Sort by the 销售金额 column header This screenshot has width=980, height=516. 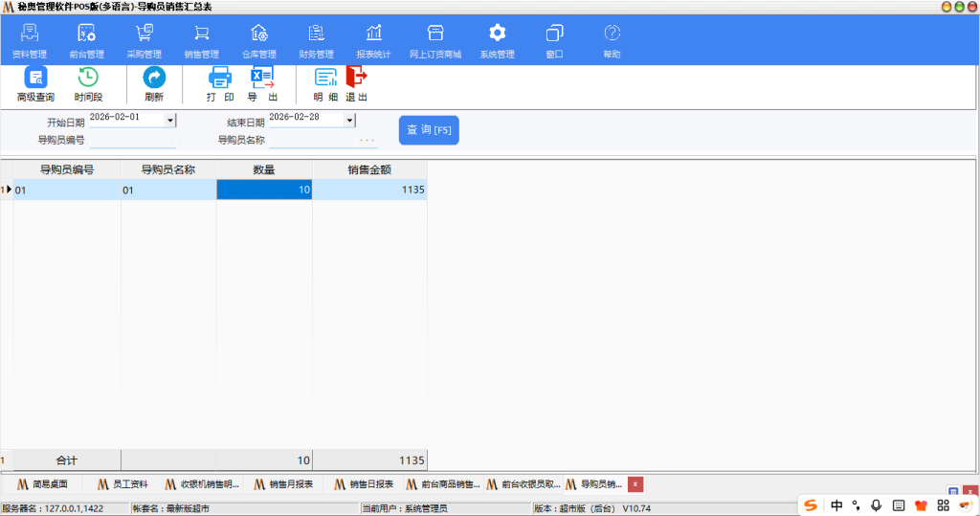[x=369, y=169]
